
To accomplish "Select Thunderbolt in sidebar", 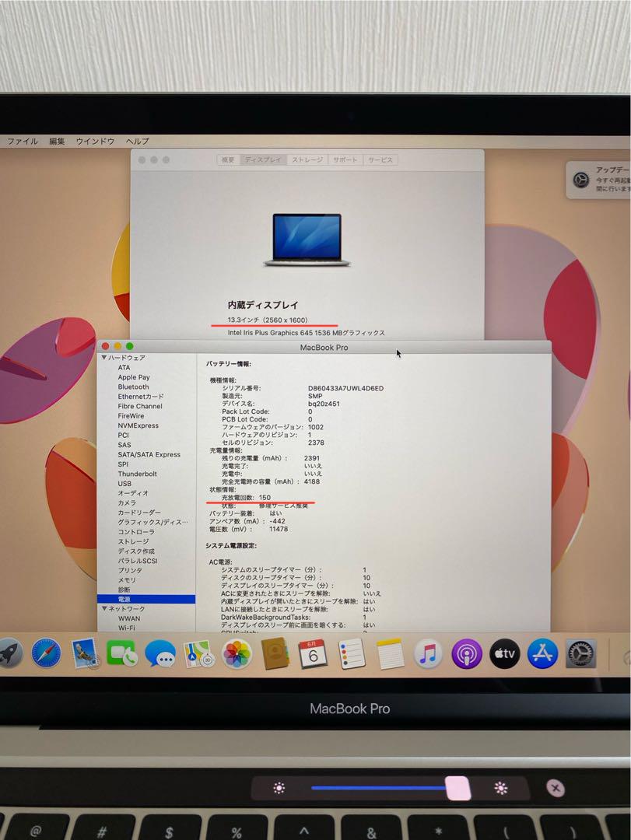I will [137, 474].
